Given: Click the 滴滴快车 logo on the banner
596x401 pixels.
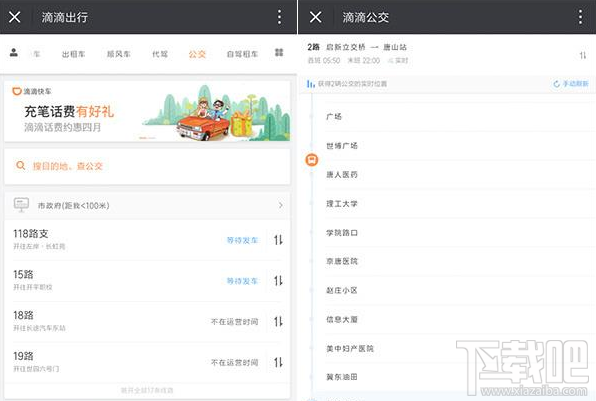Looking at the screenshot, I should pyautogui.click(x=32, y=91).
